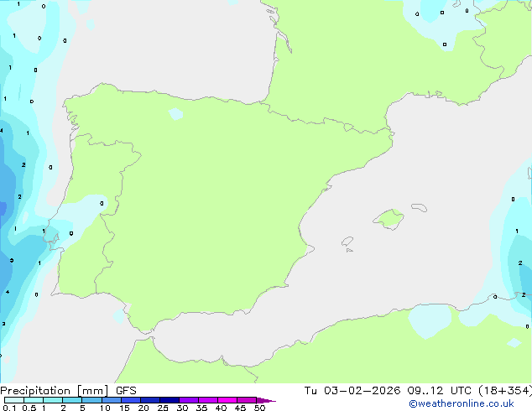Screen dimensions: 532x411
Task: Select the '(18+354)' forecast run text
Action: 505,391
